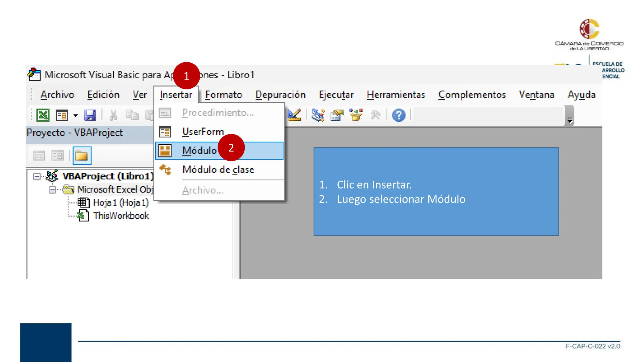This screenshot has height=362, width=644.
Task: Click the Insertar menu
Action: 176,95
